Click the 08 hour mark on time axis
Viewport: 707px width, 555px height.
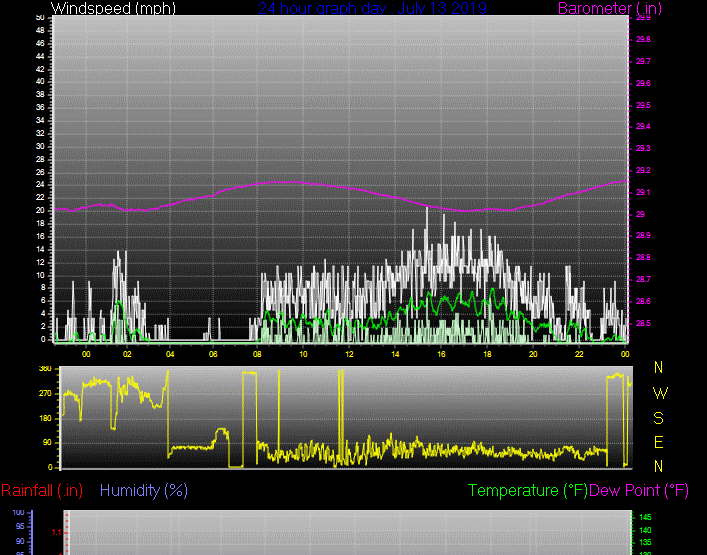(x=259, y=354)
